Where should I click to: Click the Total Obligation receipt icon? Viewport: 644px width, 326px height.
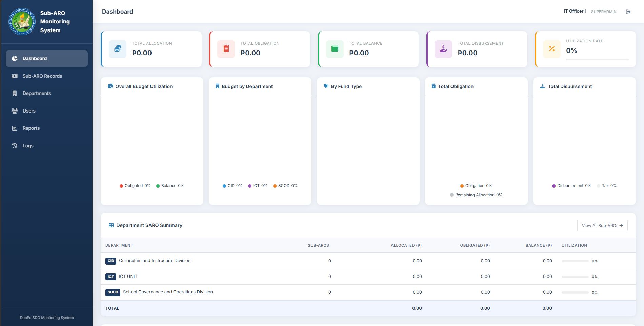coord(226,49)
